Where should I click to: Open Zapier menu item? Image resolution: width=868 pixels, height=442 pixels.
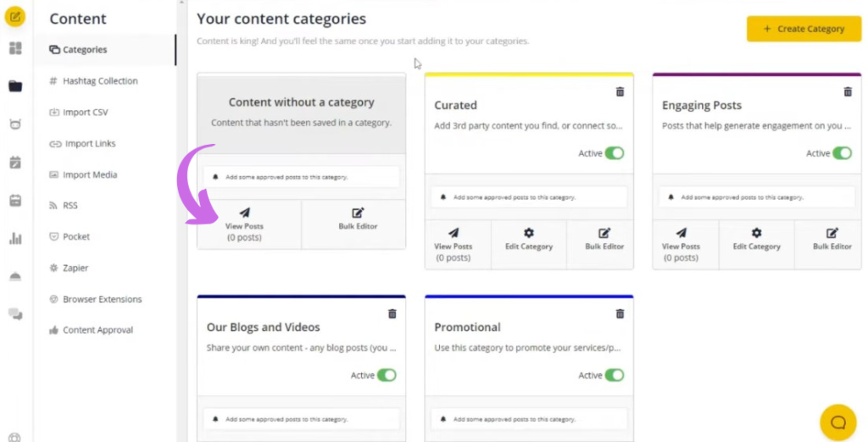point(70,268)
